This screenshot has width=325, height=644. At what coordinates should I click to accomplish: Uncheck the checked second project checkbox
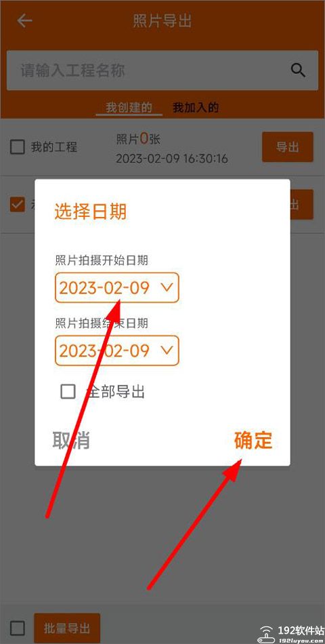(x=17, y=204)
